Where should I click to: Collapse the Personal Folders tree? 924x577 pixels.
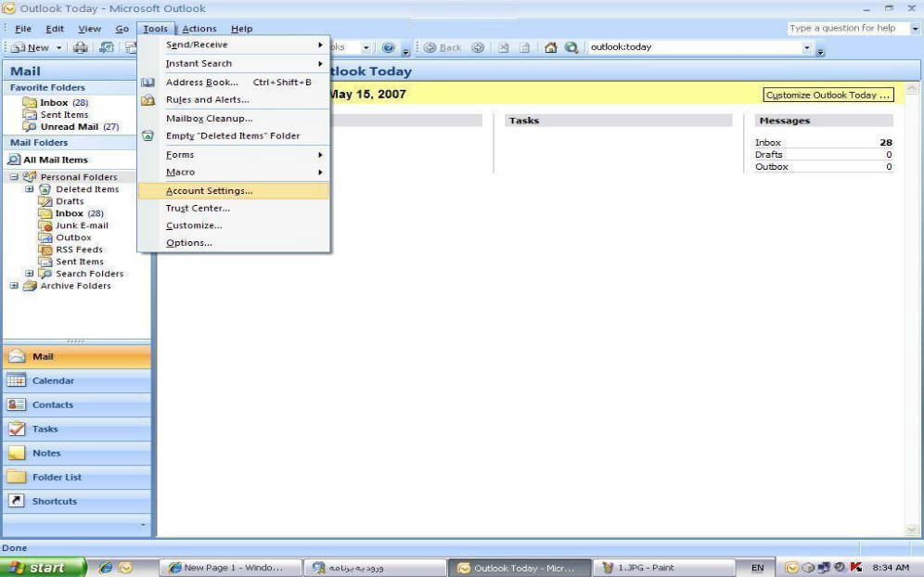(14, 177)
